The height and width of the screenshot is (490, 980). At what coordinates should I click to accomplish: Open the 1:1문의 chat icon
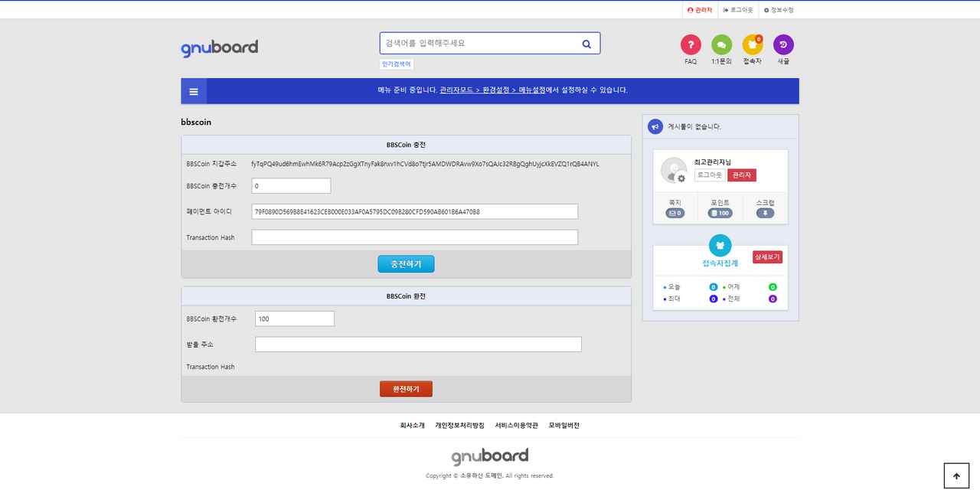pos(721,44)
